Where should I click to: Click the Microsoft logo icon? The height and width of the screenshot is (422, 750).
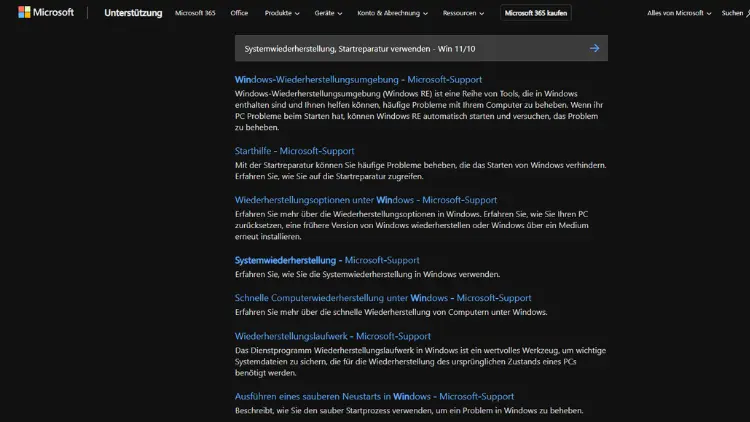(24, 12)
